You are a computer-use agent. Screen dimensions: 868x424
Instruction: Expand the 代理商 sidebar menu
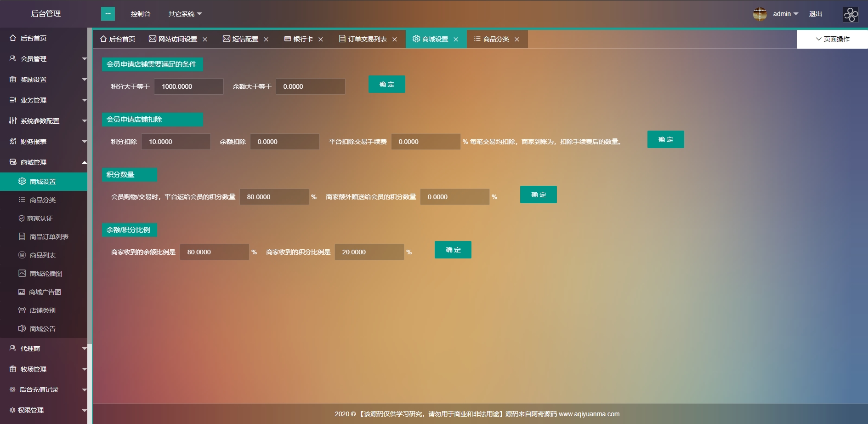[44, 349]
